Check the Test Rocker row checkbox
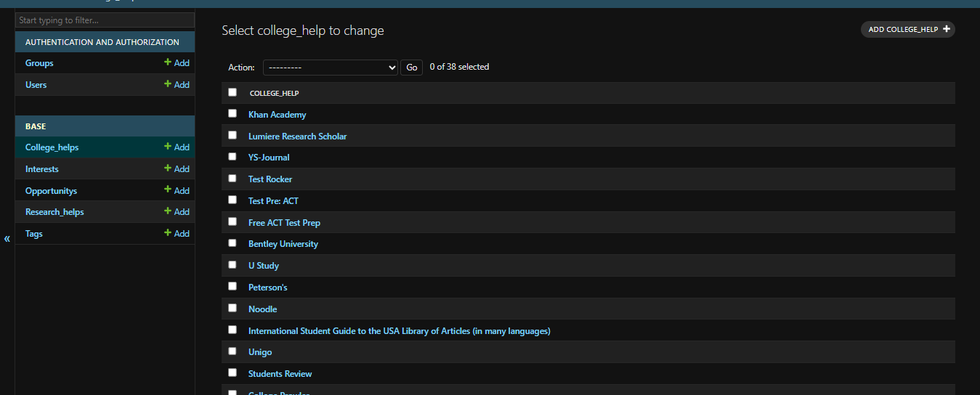 (232, 178)
